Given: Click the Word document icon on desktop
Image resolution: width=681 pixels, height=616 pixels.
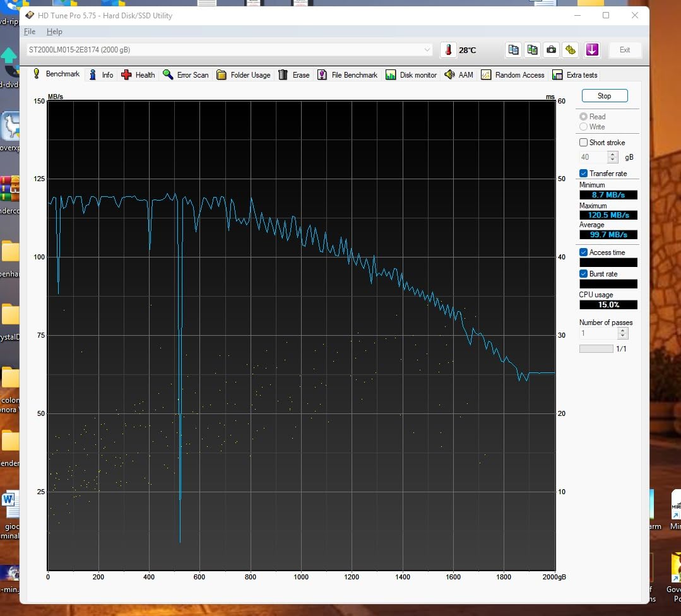Looking at the screenshot, I should [10, 504].
